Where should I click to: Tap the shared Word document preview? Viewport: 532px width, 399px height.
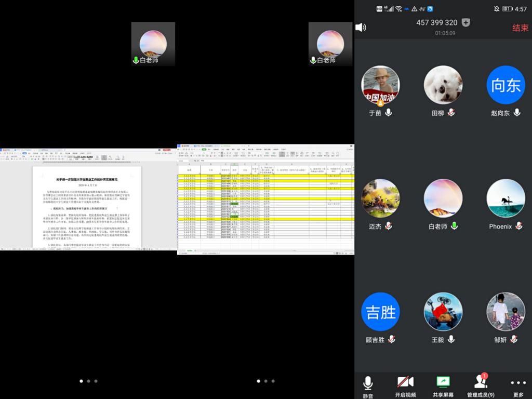click(88, 199)
